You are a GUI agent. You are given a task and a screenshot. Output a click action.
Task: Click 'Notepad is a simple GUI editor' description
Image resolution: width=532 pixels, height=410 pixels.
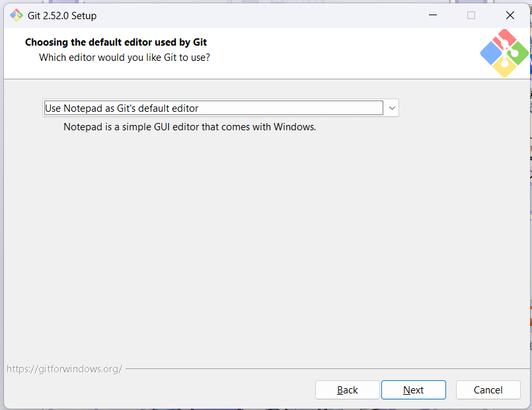coord(190,127)
